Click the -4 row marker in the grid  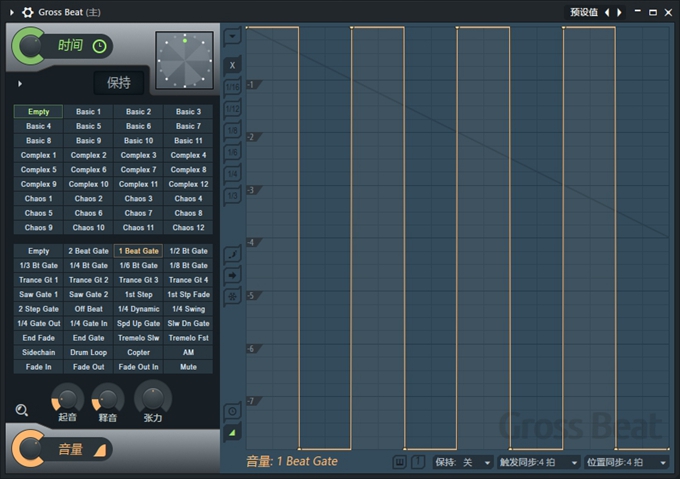(x=253, y=242)
